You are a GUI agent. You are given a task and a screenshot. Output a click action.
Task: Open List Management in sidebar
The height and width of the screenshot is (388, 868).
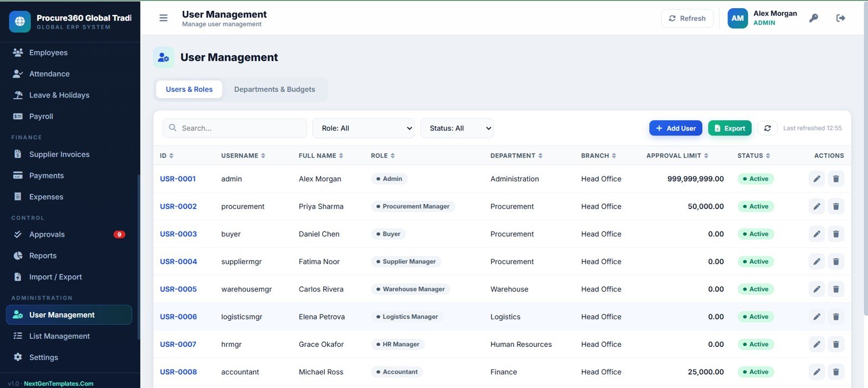(69, 336)
